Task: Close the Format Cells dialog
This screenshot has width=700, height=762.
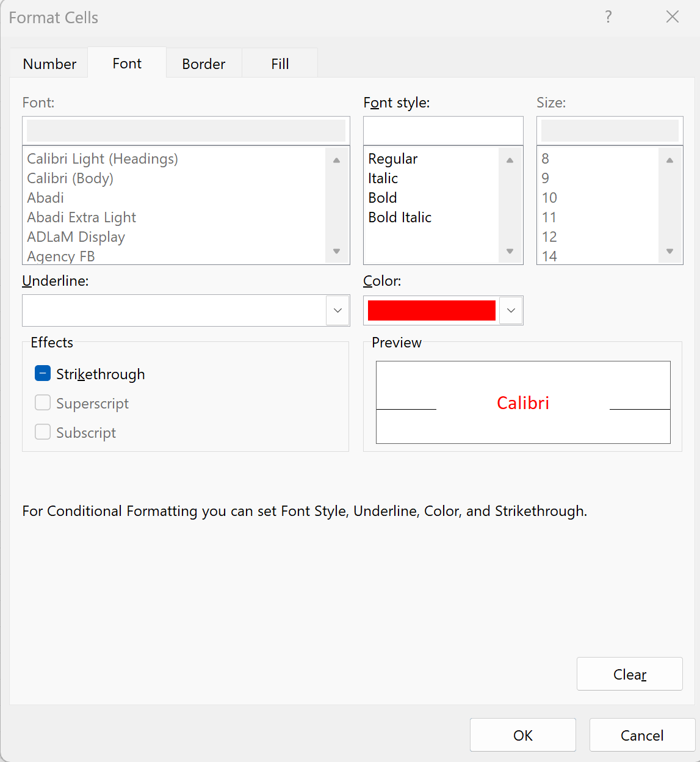Action: pos(673,17)
